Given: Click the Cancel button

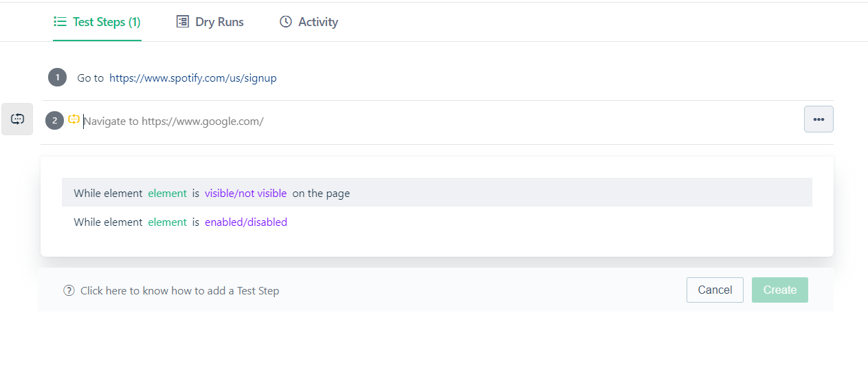Looking at the screenshot, I should tap(715, 290).
